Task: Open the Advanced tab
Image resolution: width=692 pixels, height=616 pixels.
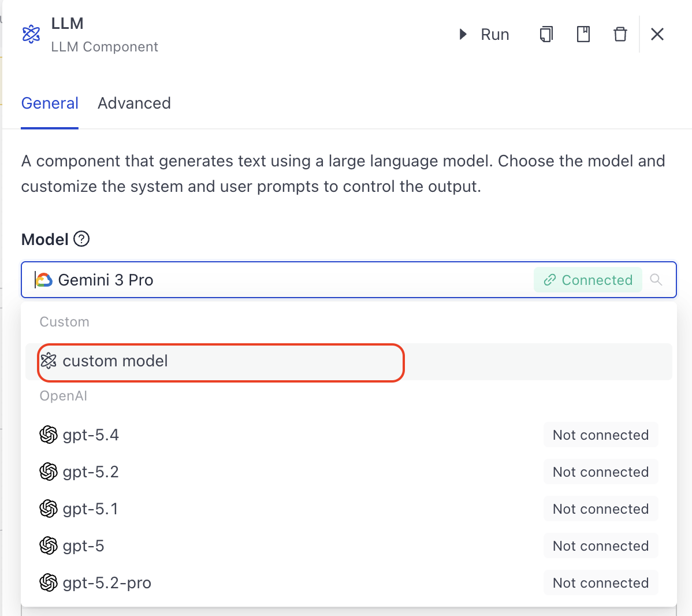Action: [x=134, y=103]
